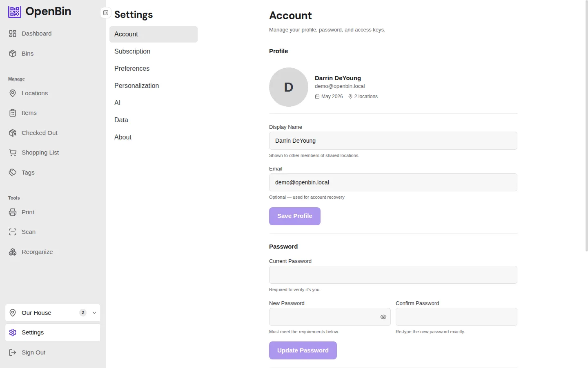Click the Sign Out label
Image resolution: width=588 pixels, height=368 pixels.
pos(33,352)
